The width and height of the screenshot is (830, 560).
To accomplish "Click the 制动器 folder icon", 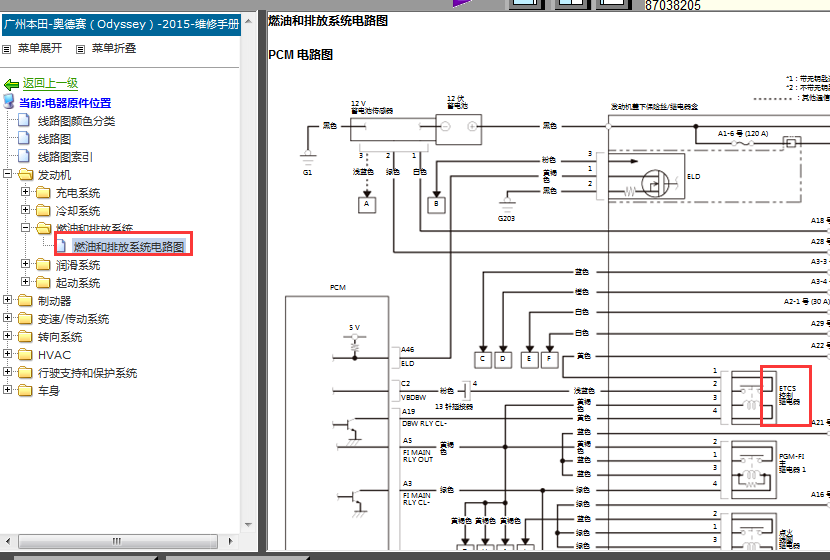I will click(x=25, y=301).
